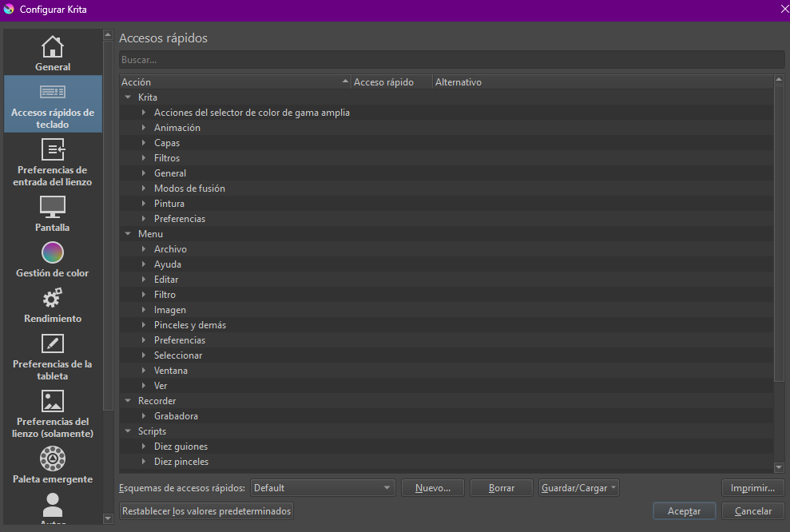Expand the Ventana category
This screenshot has width=790, height=532.
click(144, 371)
